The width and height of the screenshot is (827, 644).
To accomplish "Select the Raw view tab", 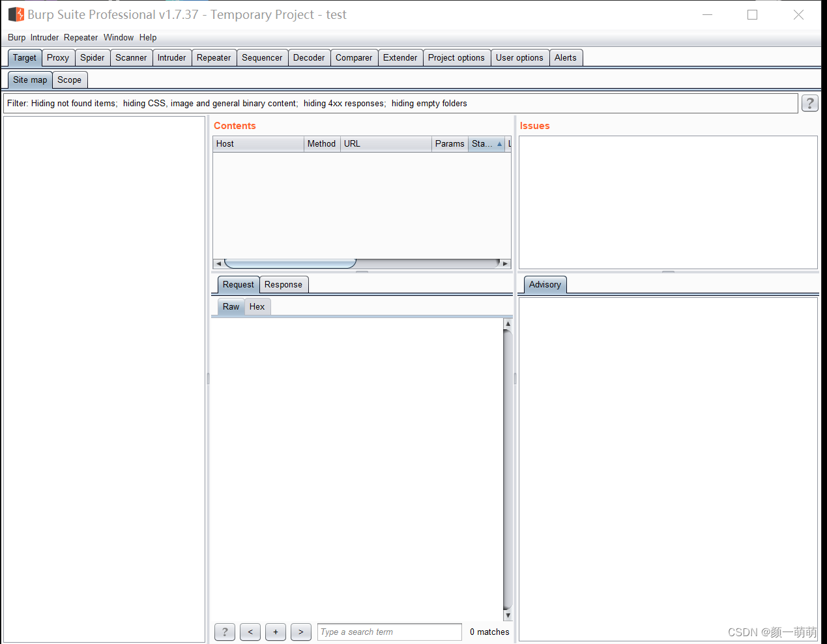I will pos(231,306).
